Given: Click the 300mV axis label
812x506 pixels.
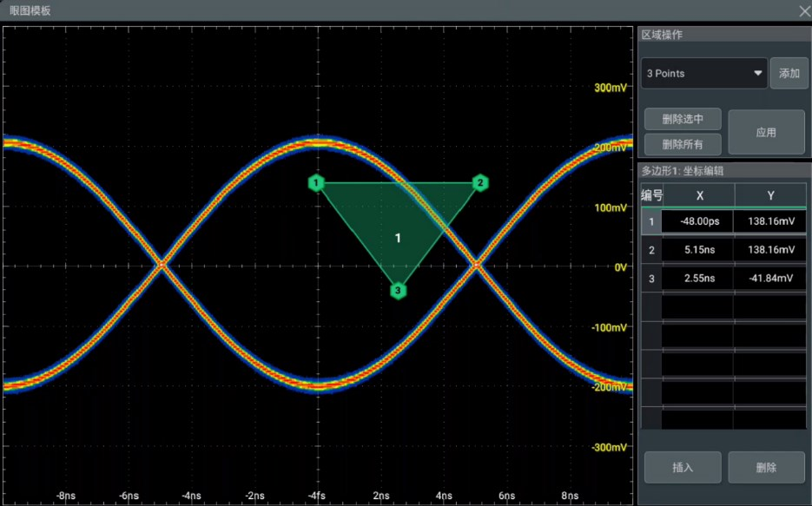Looking at the screenshot, I should click(x=610, y=88).
